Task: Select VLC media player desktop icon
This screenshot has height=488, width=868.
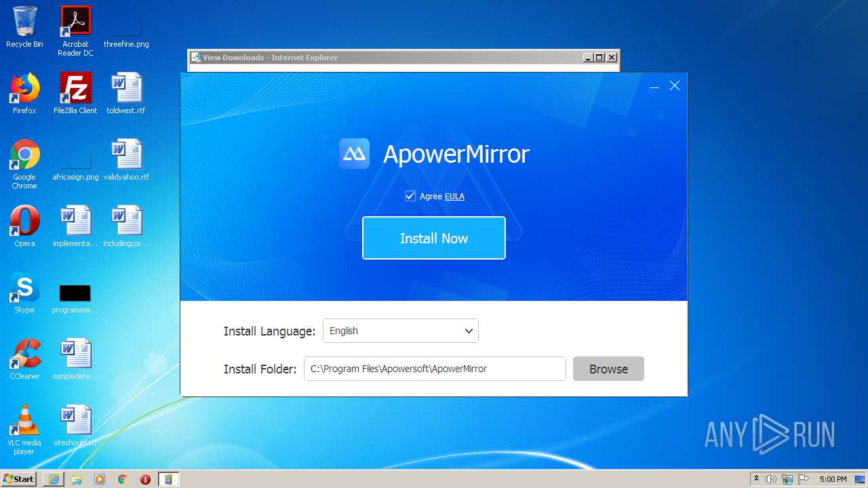Action: click(x=24, y=430)
